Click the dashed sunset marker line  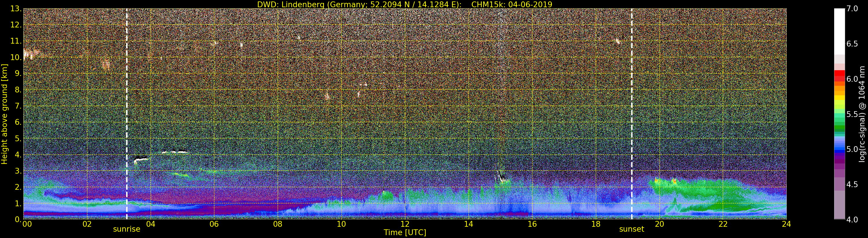(x=631, y=114)
